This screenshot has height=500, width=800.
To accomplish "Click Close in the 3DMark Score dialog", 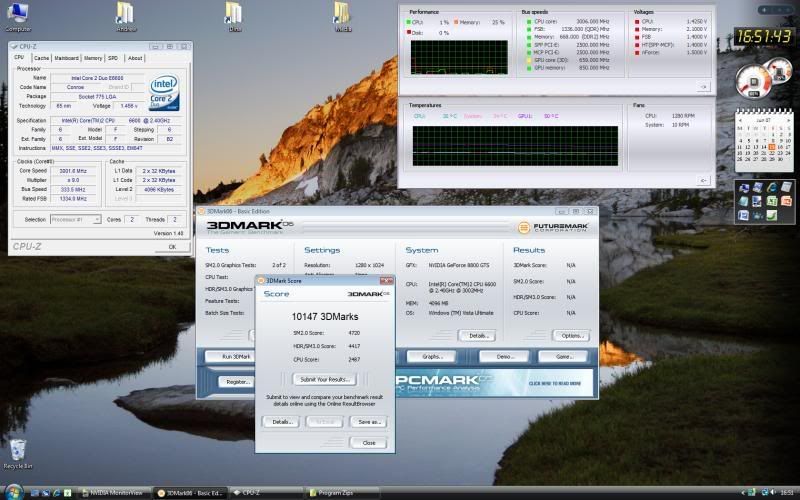I will coord(369,443).
